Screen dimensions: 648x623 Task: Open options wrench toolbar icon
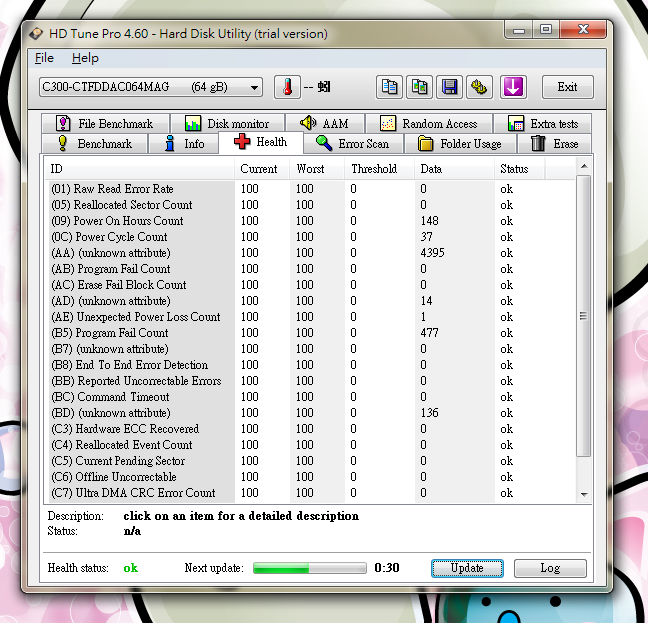479,87
